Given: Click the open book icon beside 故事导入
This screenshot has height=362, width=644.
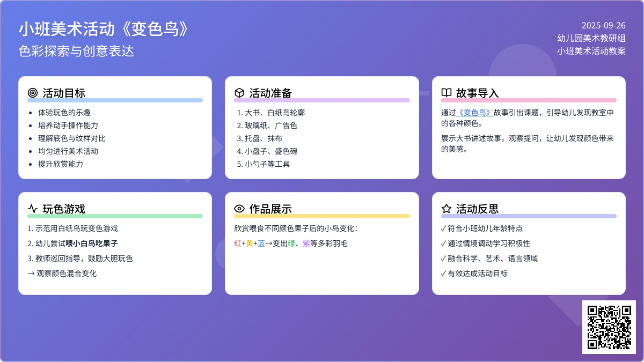Looking at the screenshot, I should (x=446, y=93).
